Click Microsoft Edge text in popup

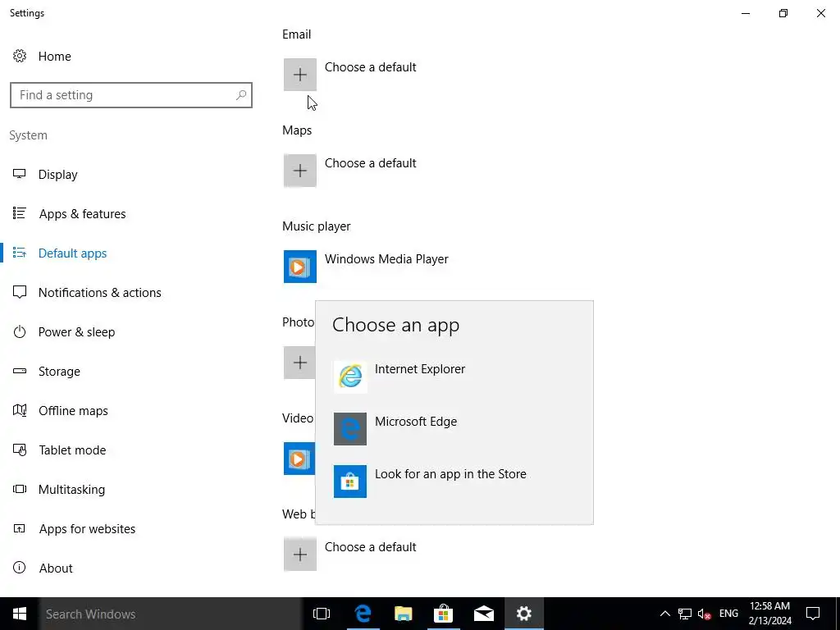tap(416, 422)
